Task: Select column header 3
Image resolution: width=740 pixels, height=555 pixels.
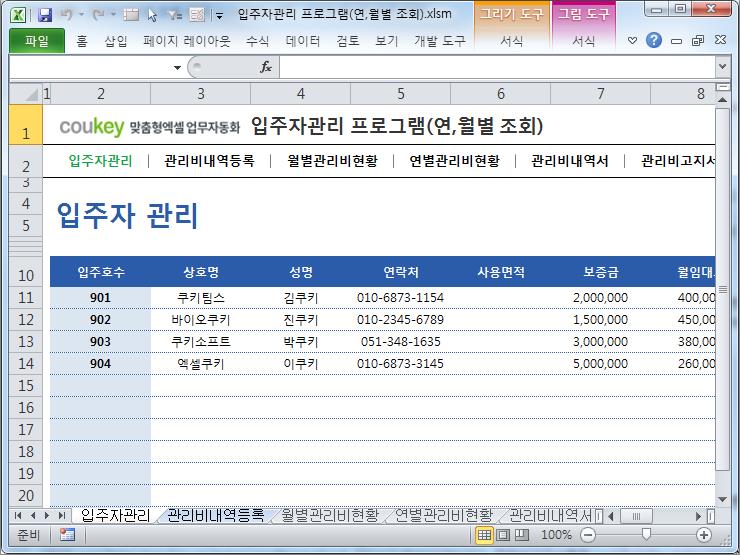Action: (201, 93)
